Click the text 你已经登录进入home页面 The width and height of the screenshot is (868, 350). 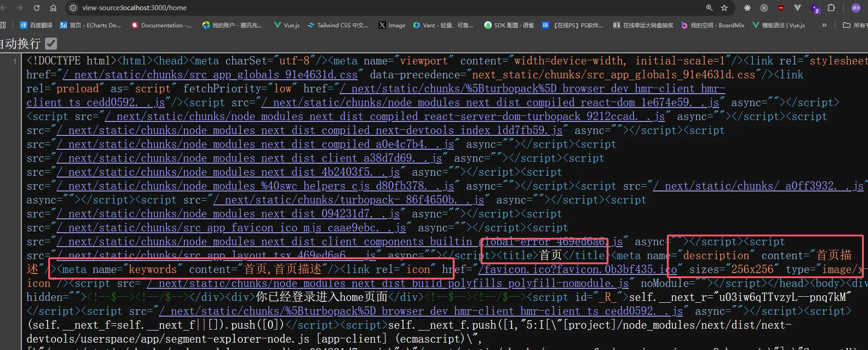pyautogui.click(x=322, y=297)
